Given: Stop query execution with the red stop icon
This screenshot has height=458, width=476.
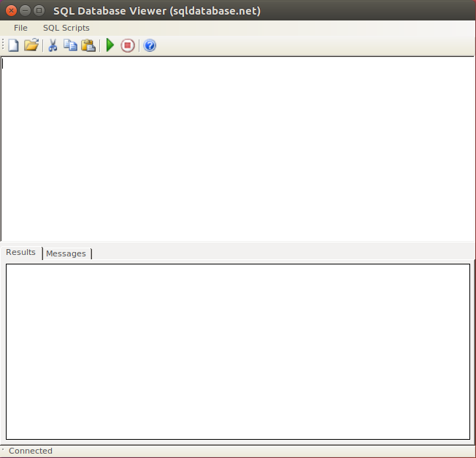Looking at the screenshot, I should (x=128, y=45).
